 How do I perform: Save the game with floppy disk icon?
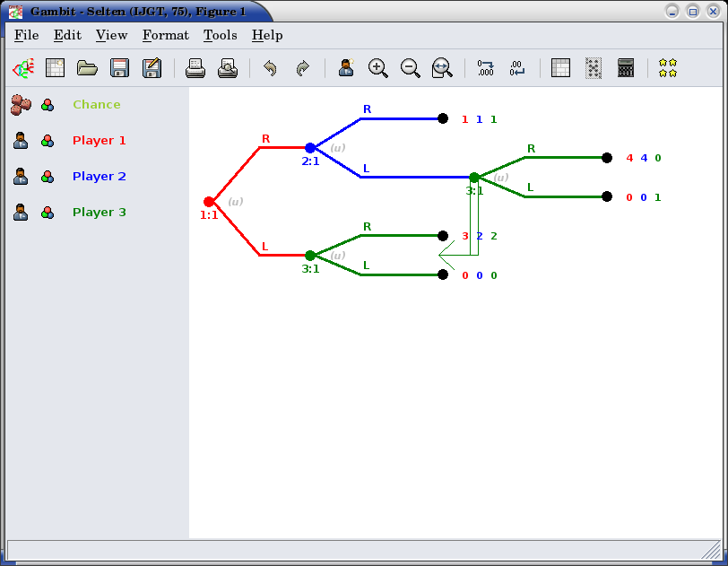coord(119,68)
